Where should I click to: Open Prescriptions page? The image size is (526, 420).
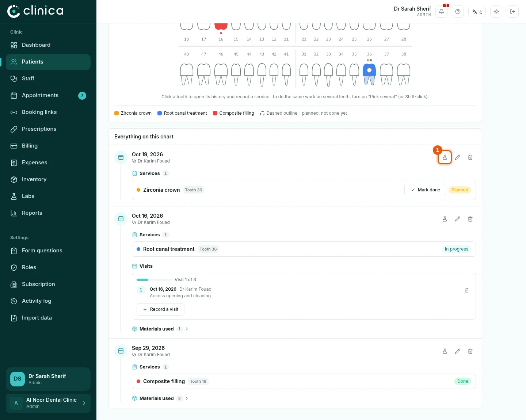click(x=48, y=129)
